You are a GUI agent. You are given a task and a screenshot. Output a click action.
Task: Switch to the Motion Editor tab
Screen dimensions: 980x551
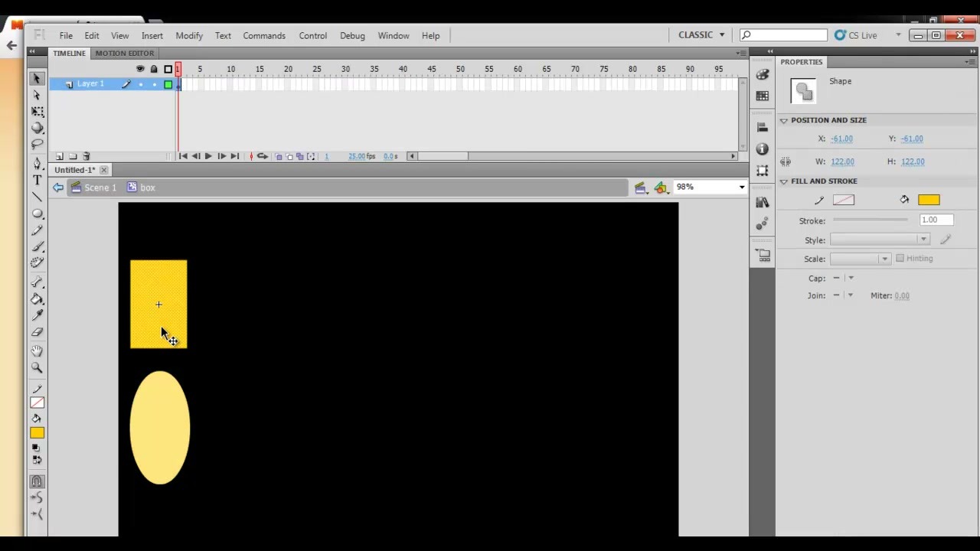click(125, 53)
